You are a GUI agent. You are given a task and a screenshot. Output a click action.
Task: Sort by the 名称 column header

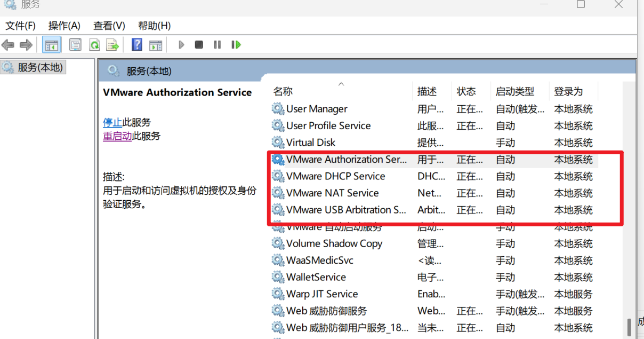[x=341, y=91]
